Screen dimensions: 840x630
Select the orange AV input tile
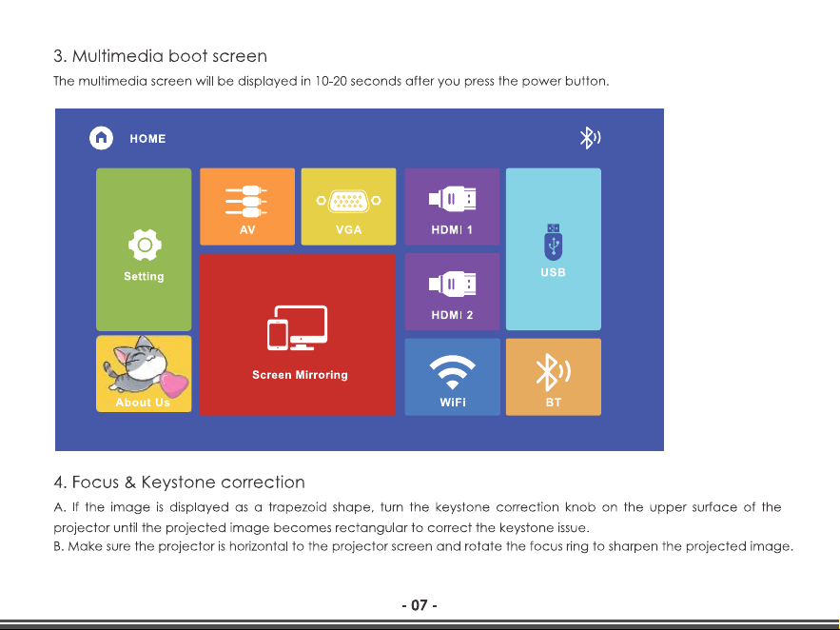point(247,207)
